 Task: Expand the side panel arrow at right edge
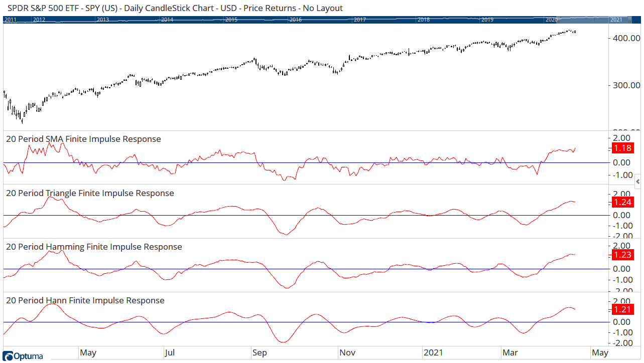click(638, 181)
